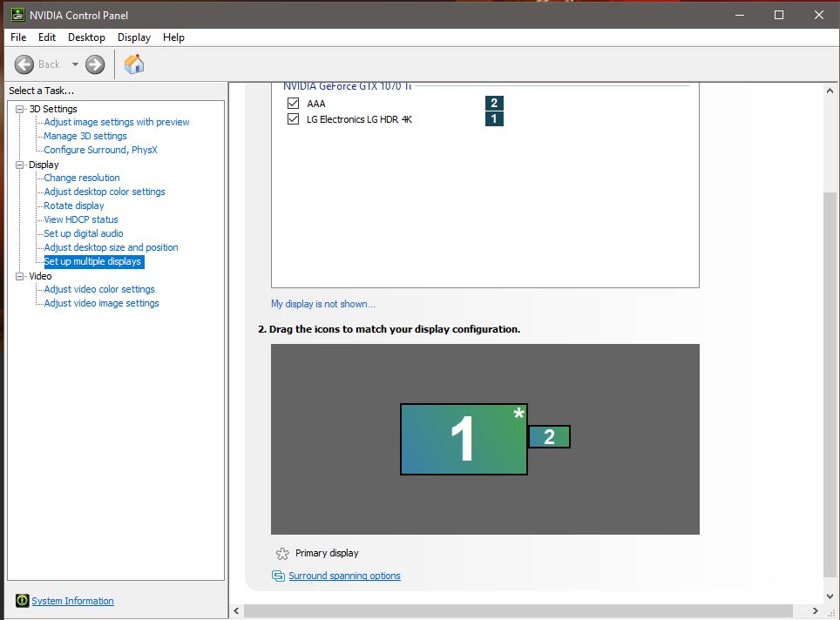The height and width of the screenshot is (620, 840).
Task: Uncheck the AAA display checkbox
Action: coord(293,104)
